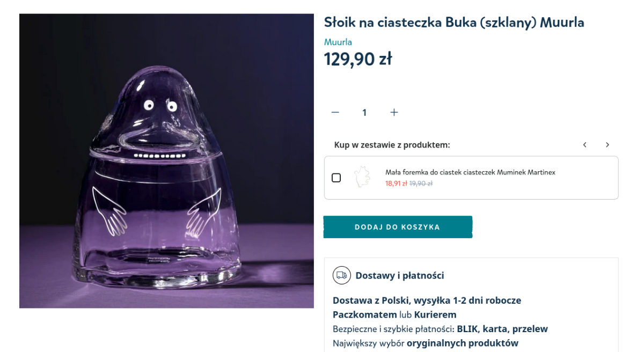
Task: Show next bundle product with right chevron
Action: click(608, 145)
